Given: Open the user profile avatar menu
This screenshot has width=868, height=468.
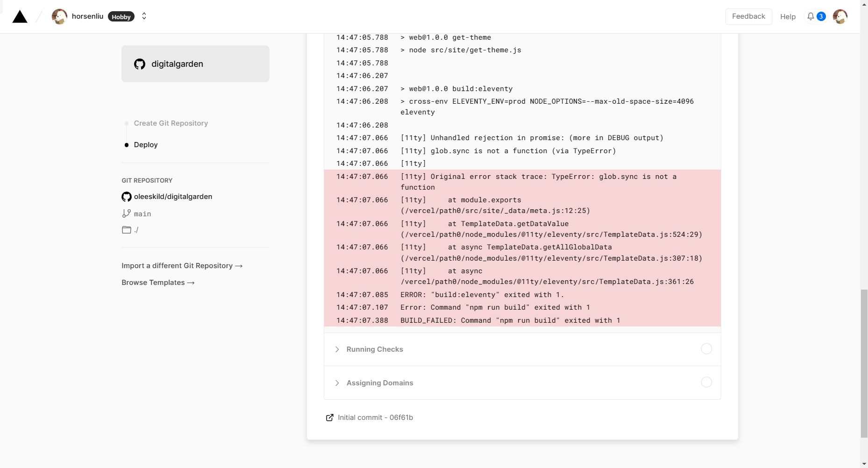Looking at the screenshot, I should [x=840, y=16].
